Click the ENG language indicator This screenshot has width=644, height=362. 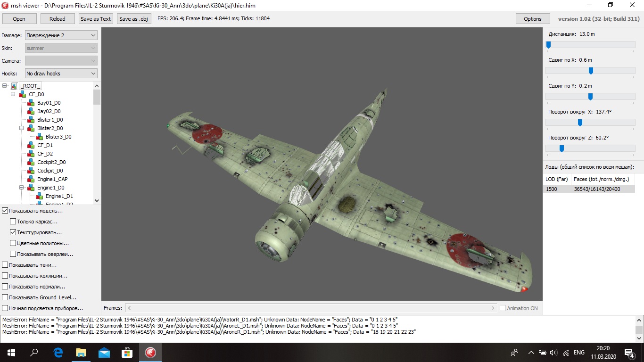coord(579,353)
